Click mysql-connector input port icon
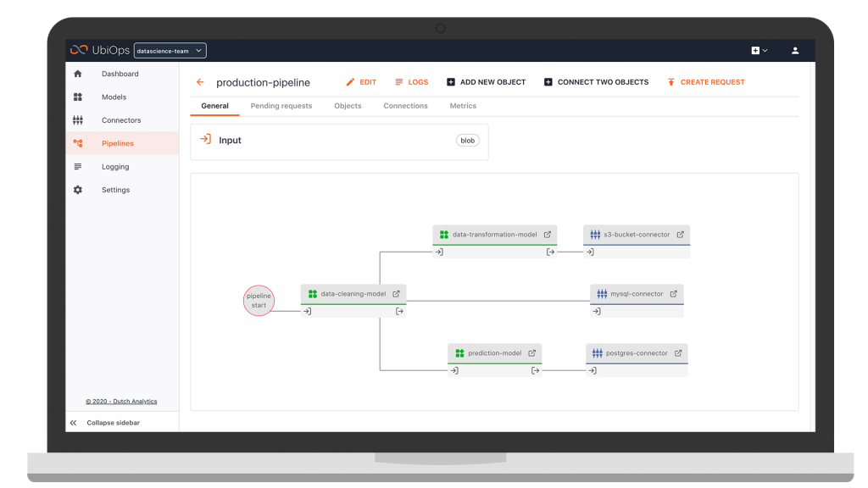 click(597, 312)
